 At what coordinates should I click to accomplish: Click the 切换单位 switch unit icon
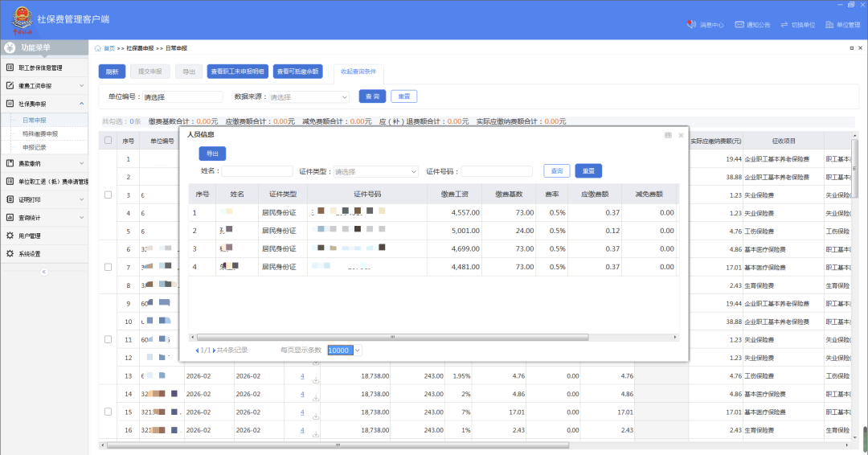click(x=784, y=24)
